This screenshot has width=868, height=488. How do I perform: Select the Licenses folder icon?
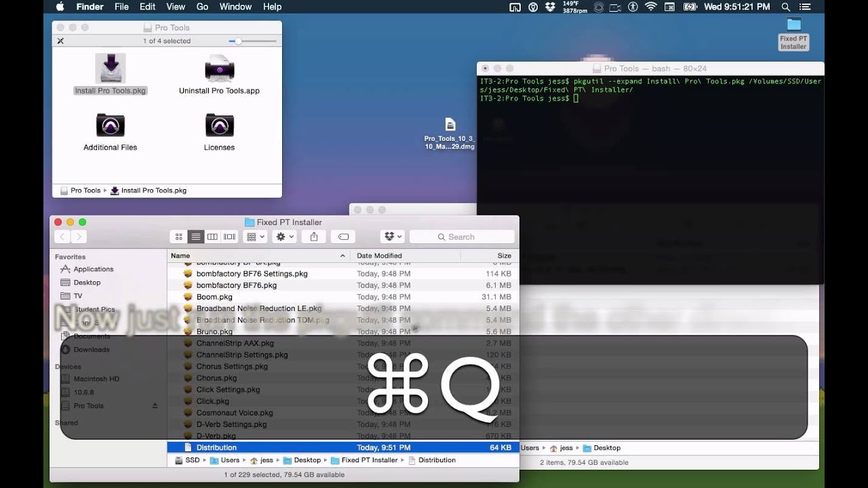coord(219,125)
